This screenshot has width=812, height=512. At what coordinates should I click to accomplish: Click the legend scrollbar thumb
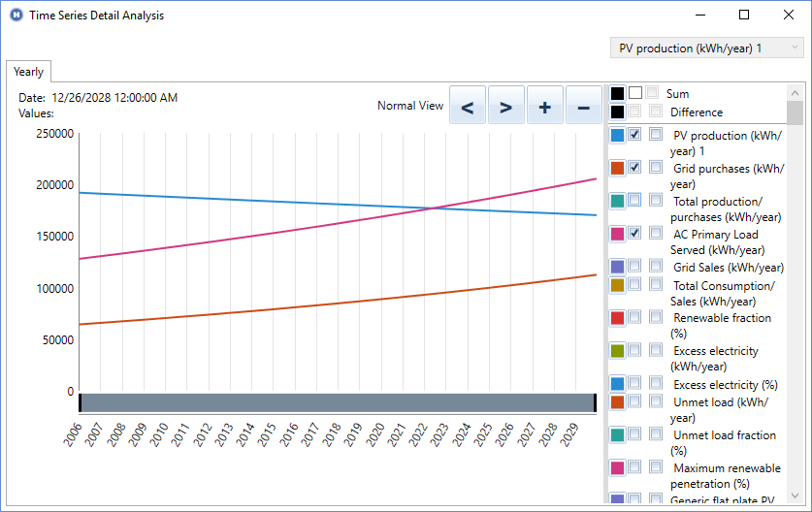point(795,112)
